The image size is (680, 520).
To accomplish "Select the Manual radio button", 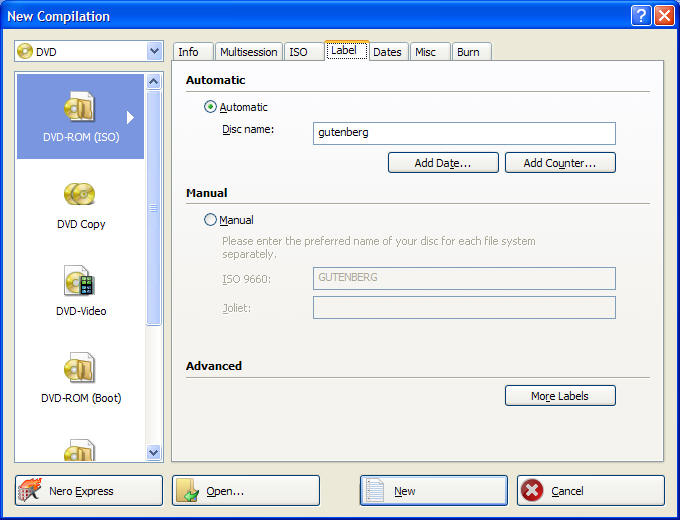I will pos(210,220).
